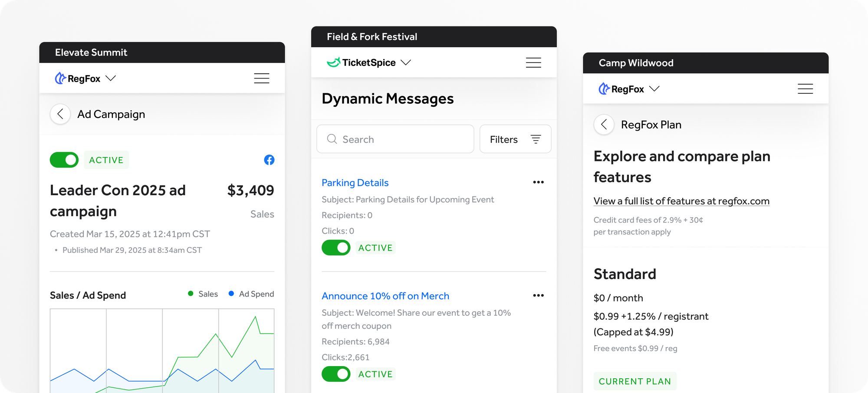The height and width of the screenshot is (393, 868).
Task: Open hamburger menu in Field & Fork Festival panel
Action: [x=533, y=62]
